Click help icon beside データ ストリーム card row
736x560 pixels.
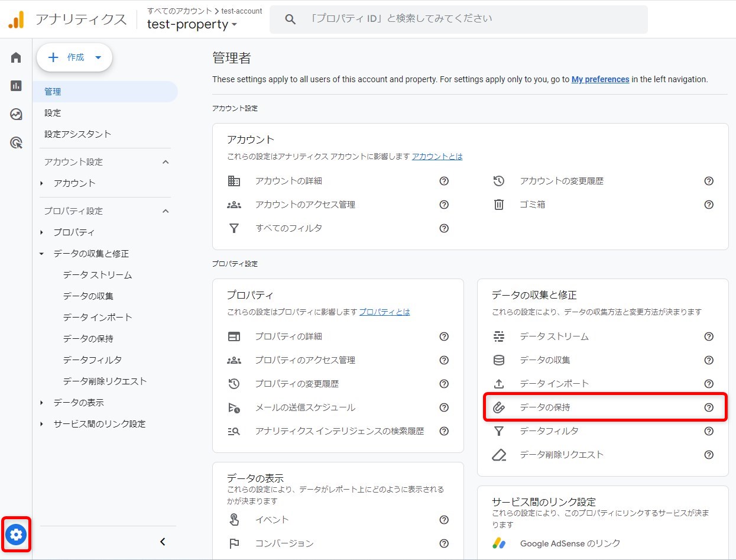tap(709, 336)
